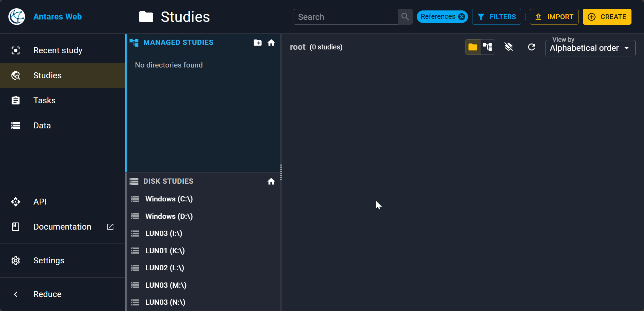
Task: Open the Data section
Action: point(63,126)
